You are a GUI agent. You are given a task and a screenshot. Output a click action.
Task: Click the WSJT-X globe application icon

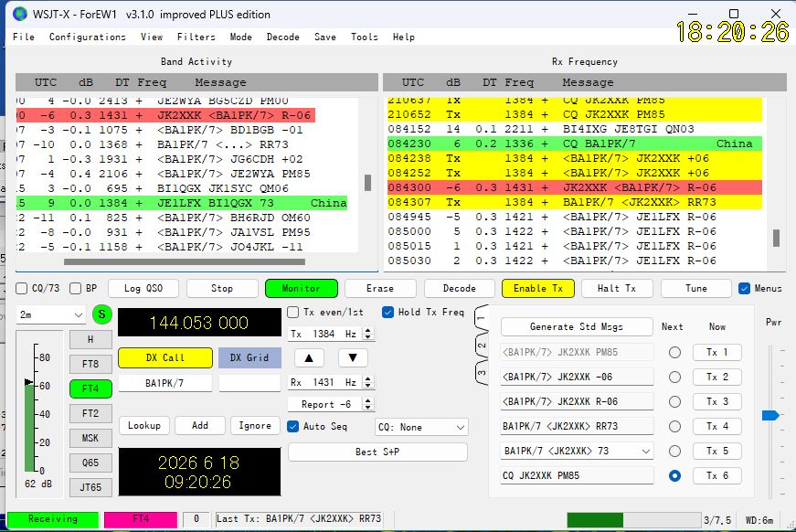coord(20,15)
